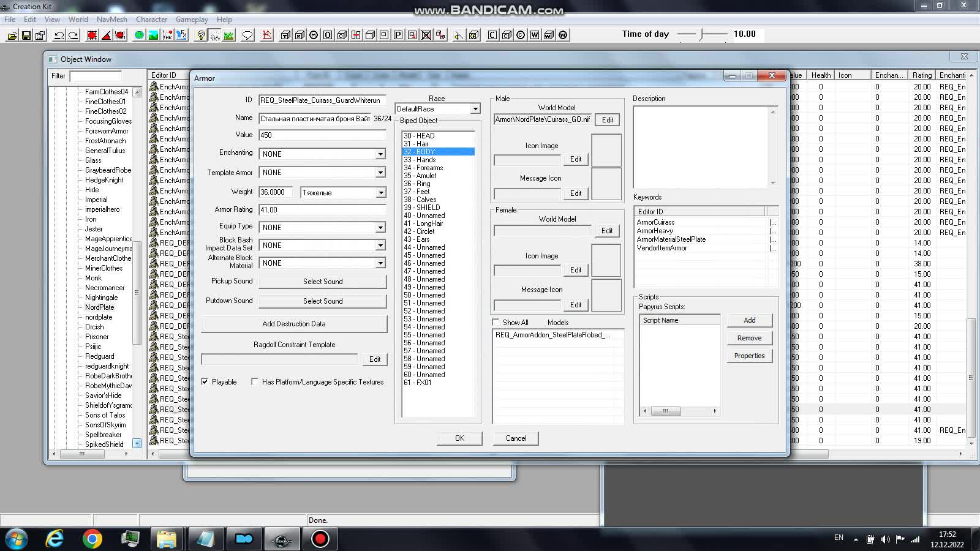Click the open folder toolbar icon
Image resolution: width=980 pixels, height=551 pixels.
12,36
